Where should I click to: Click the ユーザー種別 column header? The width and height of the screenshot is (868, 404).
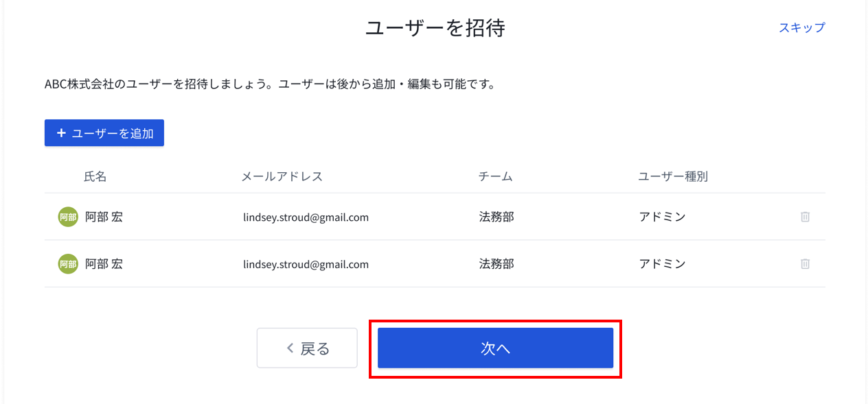(673, 176)
